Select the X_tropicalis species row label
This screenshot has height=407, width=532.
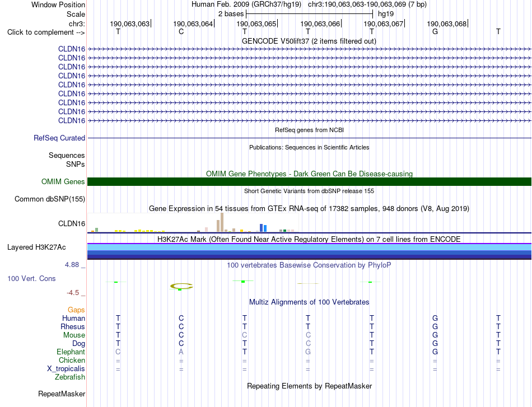(66, 369)
